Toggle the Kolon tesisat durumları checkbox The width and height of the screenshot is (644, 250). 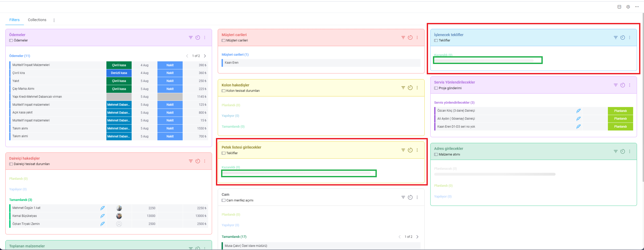(x=223, y=91)
